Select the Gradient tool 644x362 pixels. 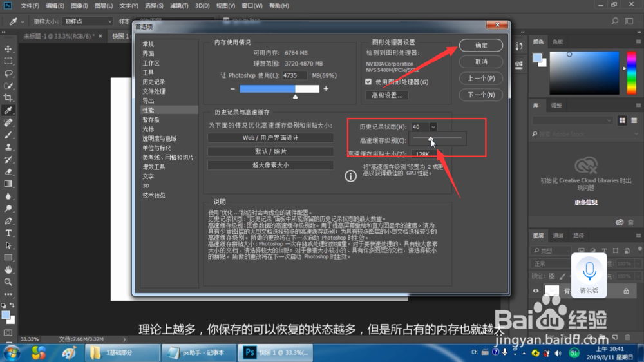[x=8, y=184]
